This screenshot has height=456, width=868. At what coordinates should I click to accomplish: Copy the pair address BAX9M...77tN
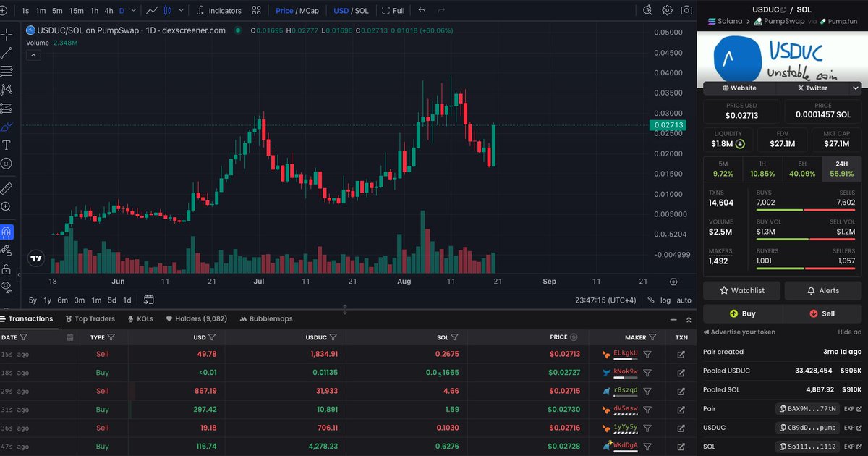[x=809, y=409]
